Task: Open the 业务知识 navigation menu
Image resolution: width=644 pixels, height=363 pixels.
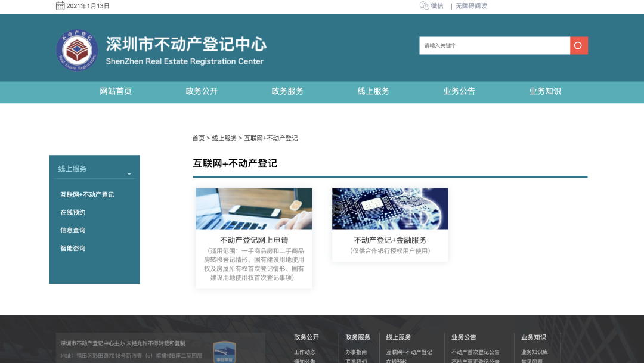Action: (544, 92)
